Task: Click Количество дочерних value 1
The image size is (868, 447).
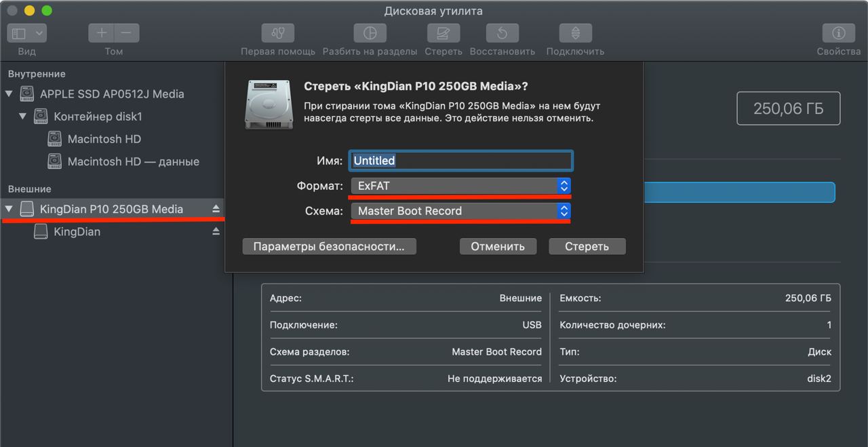Action: 829,325
